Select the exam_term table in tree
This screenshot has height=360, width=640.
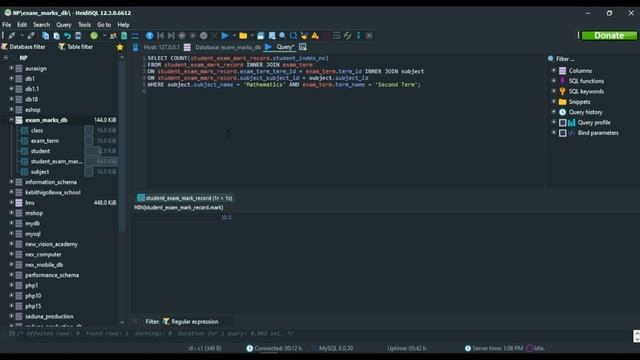point(44,141)
